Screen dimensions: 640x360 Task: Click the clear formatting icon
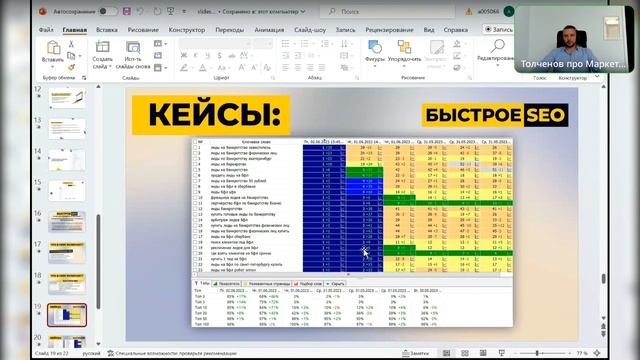pos(267,67)
